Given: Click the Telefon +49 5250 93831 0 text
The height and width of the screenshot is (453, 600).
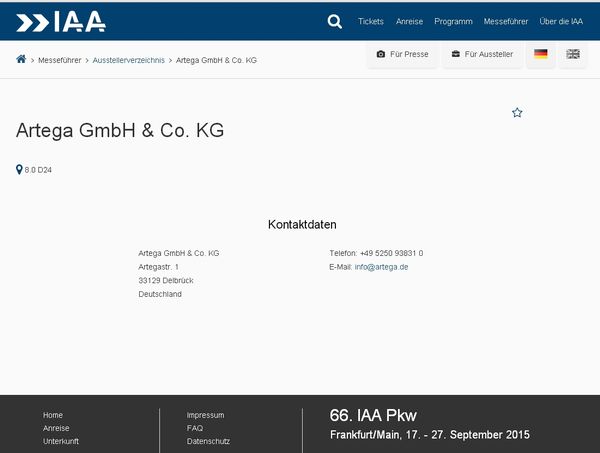Looking at the screenshot, I should pos(376,253).
